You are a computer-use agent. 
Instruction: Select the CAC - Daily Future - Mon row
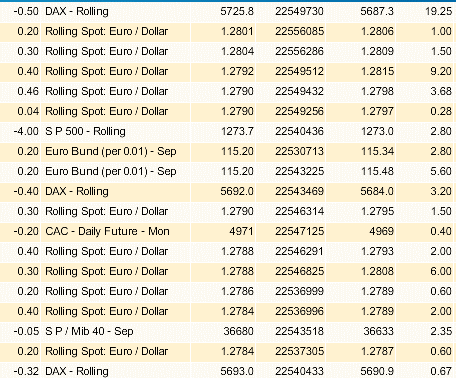click(228, 232)
